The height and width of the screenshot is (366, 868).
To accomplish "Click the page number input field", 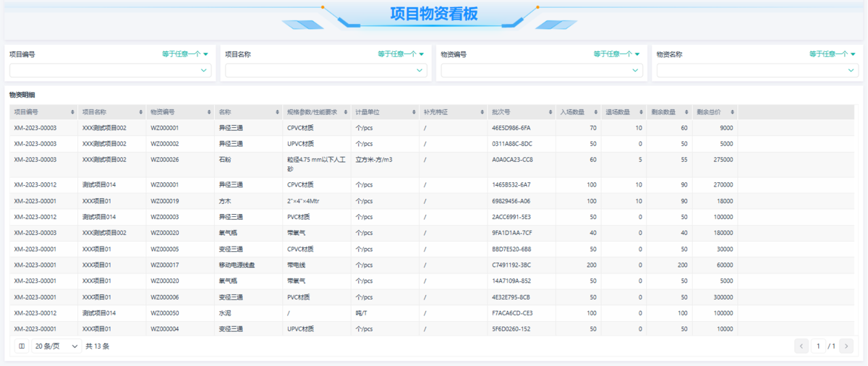I will (x=818, y=346).
